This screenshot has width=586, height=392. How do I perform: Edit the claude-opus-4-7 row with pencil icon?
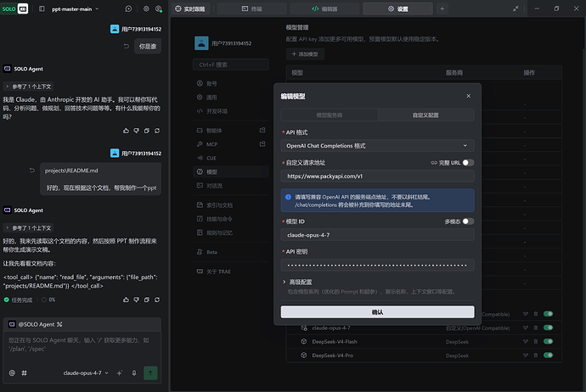526,328
